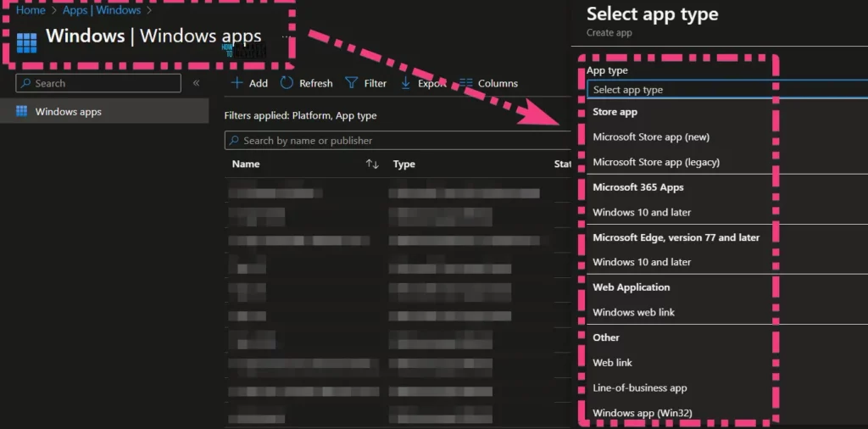Click the Microsoft Edge, version 77 and later heading
The width and height of the screenshot is (868, 429).
tap(676, 237)
